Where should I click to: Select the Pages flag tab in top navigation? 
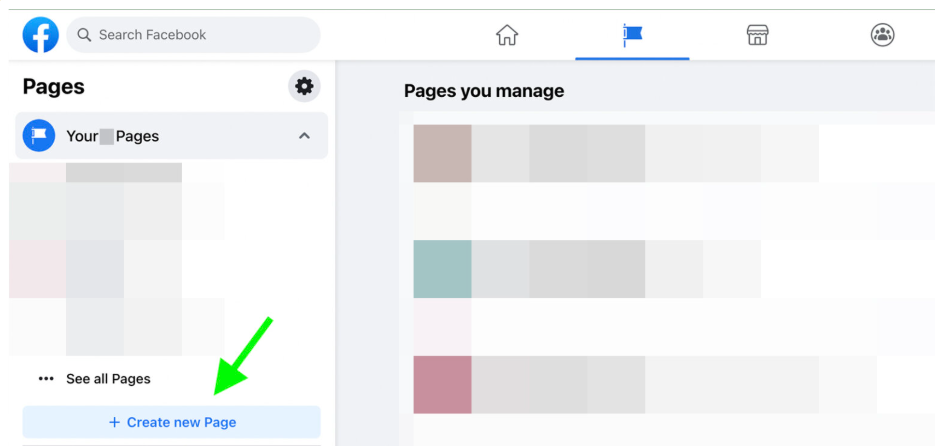point(632,36)
